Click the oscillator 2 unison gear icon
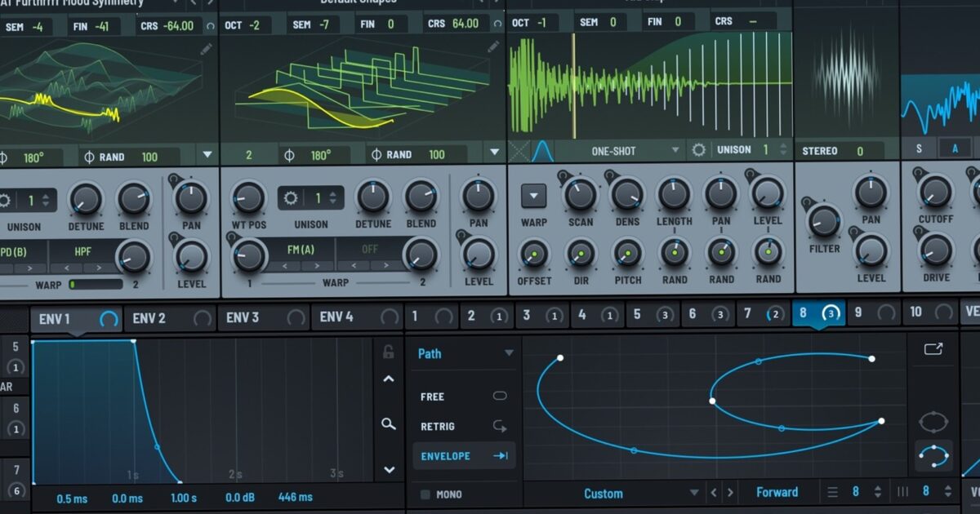This screenshot has width=980, height=514. point(292,198)
